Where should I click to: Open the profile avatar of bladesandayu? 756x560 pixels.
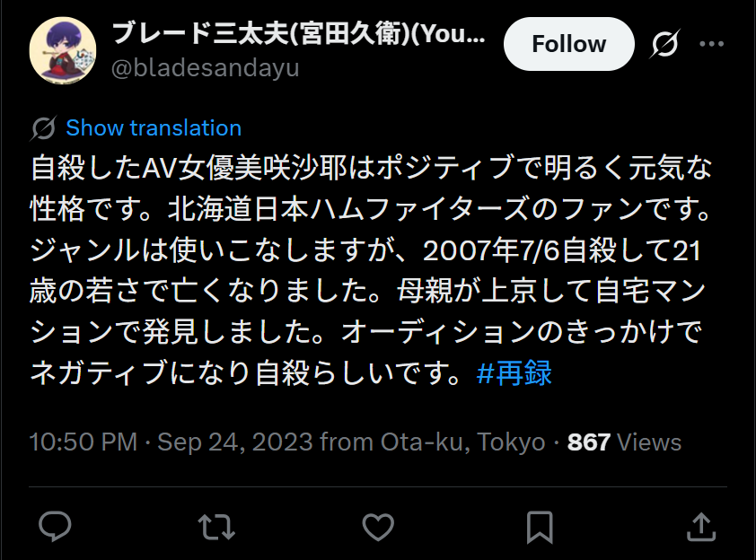(62, 50)
